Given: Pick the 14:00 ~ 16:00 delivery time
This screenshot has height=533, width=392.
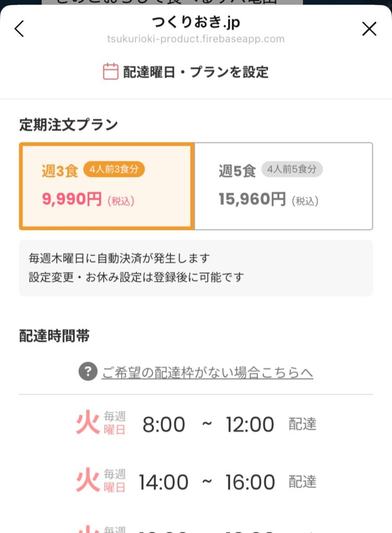Looking at the screenshot, I should coord(207,482).
